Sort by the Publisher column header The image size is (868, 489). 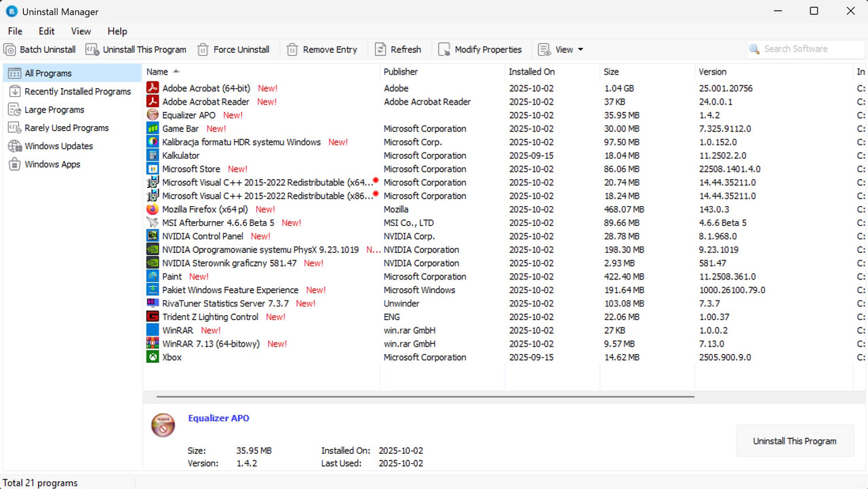click(x=442, y=71)
